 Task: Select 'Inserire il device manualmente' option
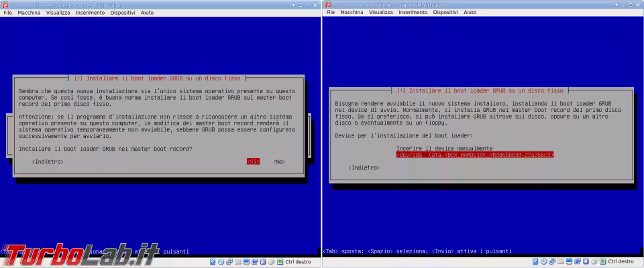point(444,147)
